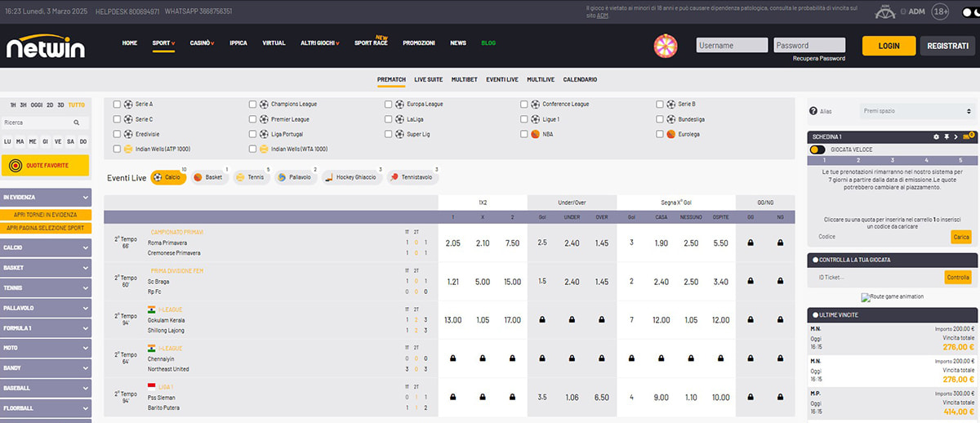Click the Recupera Password link

coord(818,58)
